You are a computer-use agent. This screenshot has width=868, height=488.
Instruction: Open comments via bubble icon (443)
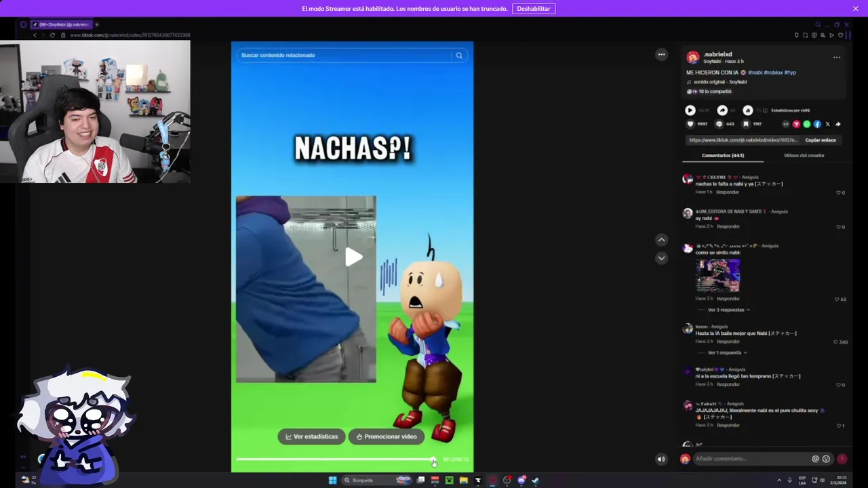[x=719, y=124]
